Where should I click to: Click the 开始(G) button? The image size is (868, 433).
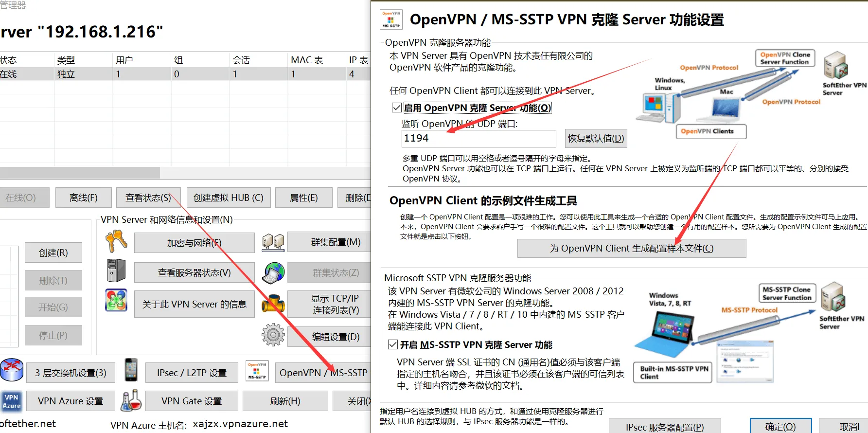[53, 307]
